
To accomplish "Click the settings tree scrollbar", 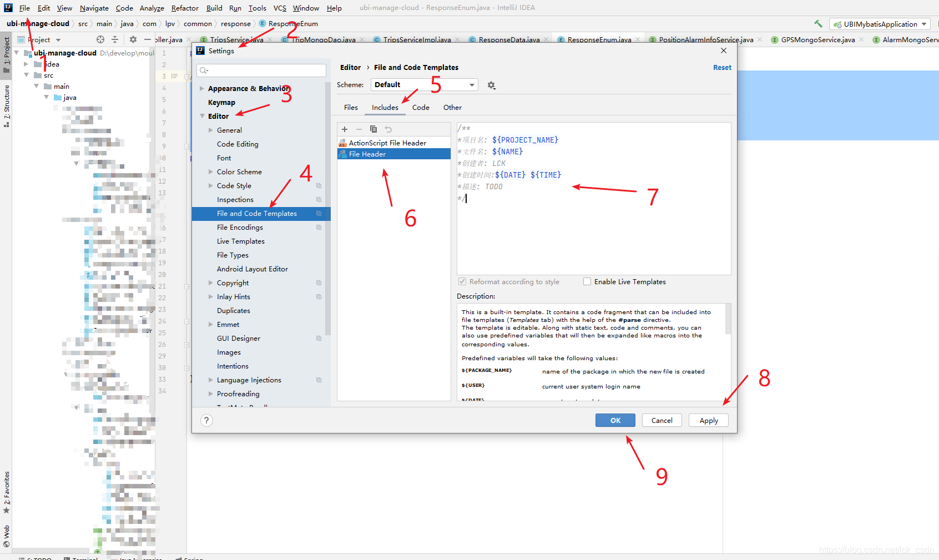I will tap(327, 209).
